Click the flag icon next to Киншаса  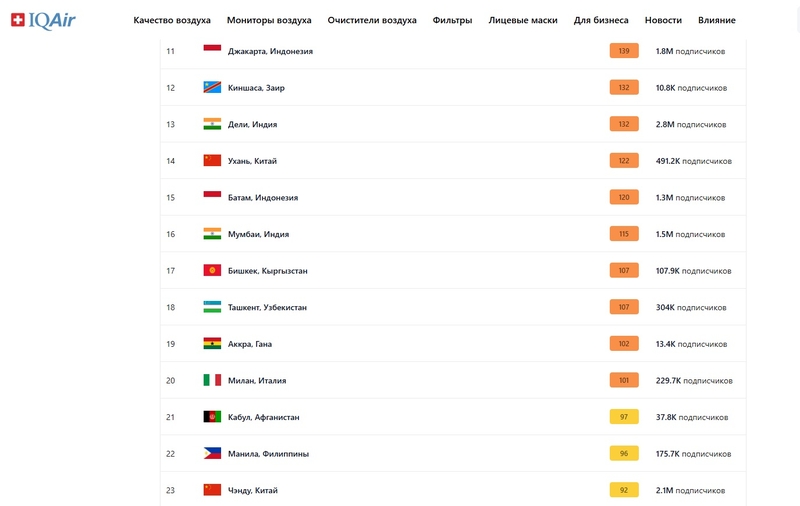tap(212, 87)
